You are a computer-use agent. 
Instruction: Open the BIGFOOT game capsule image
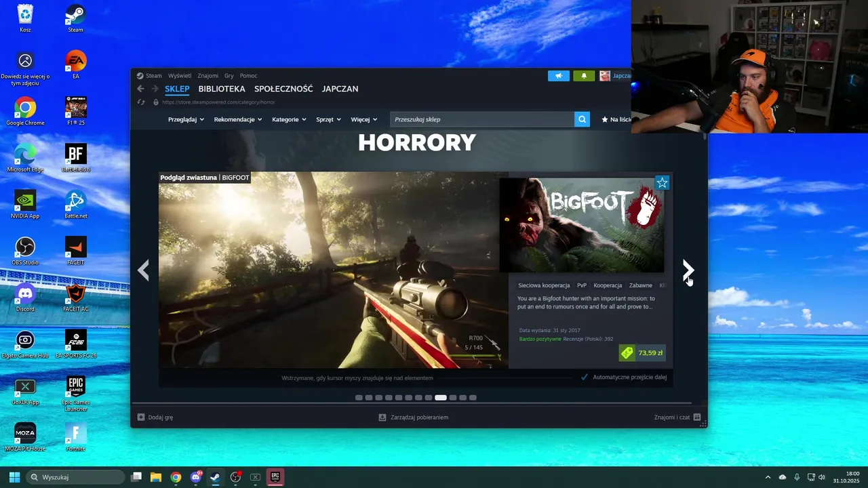(x=582, y=225)
